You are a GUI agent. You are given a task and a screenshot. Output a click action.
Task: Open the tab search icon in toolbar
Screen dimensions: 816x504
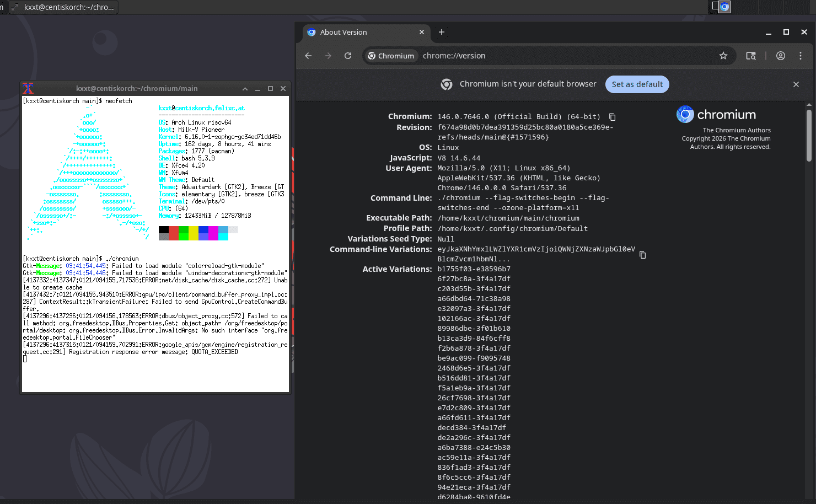click(751, 56)
